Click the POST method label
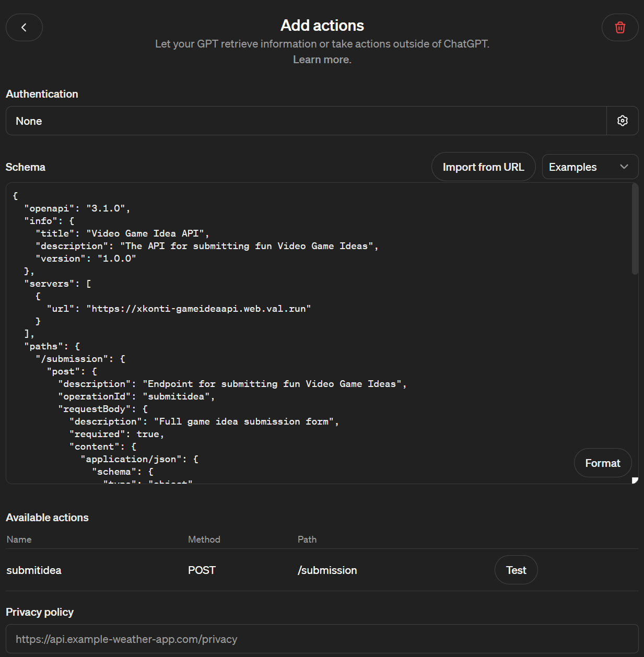The width and height of the screenshot is (644, 657). [x=202, y=570]
